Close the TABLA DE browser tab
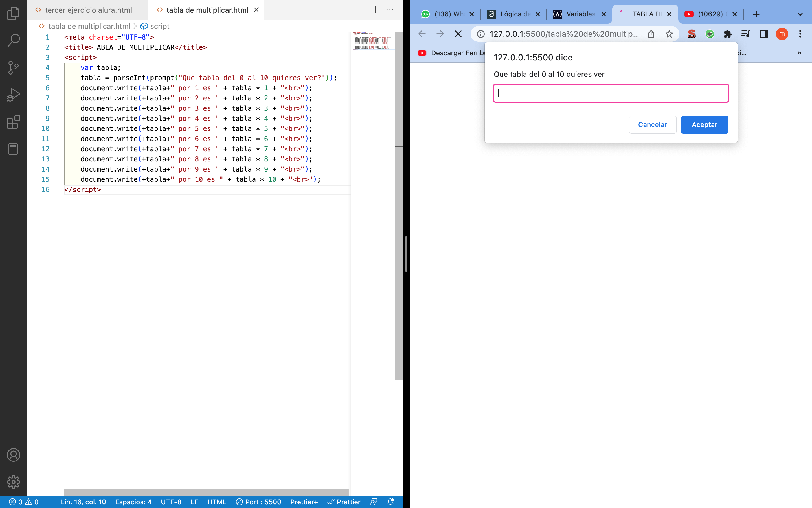Screen dimensions: 812x508 (x=669, y=14)
